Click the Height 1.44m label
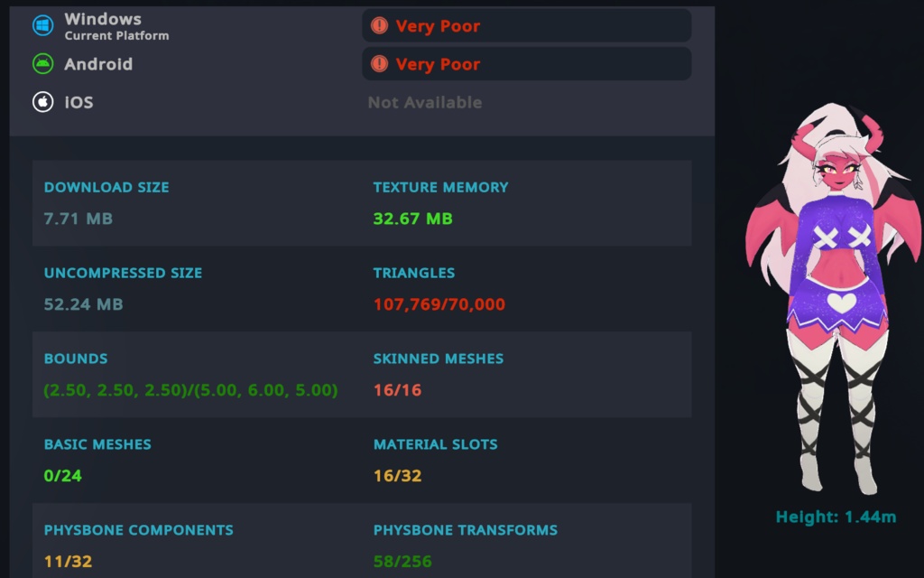The height and width of the screenshot is (578, 924). point(836,517)
